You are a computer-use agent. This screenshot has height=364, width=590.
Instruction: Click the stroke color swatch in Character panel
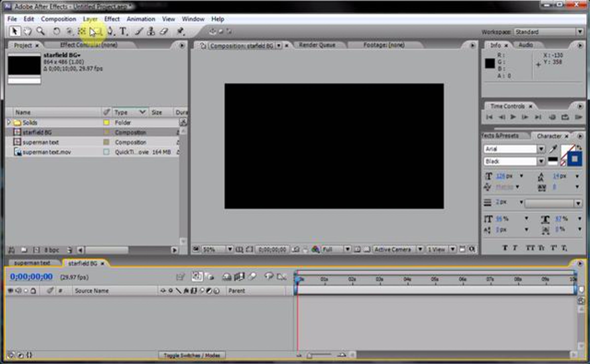coord(575,159)
